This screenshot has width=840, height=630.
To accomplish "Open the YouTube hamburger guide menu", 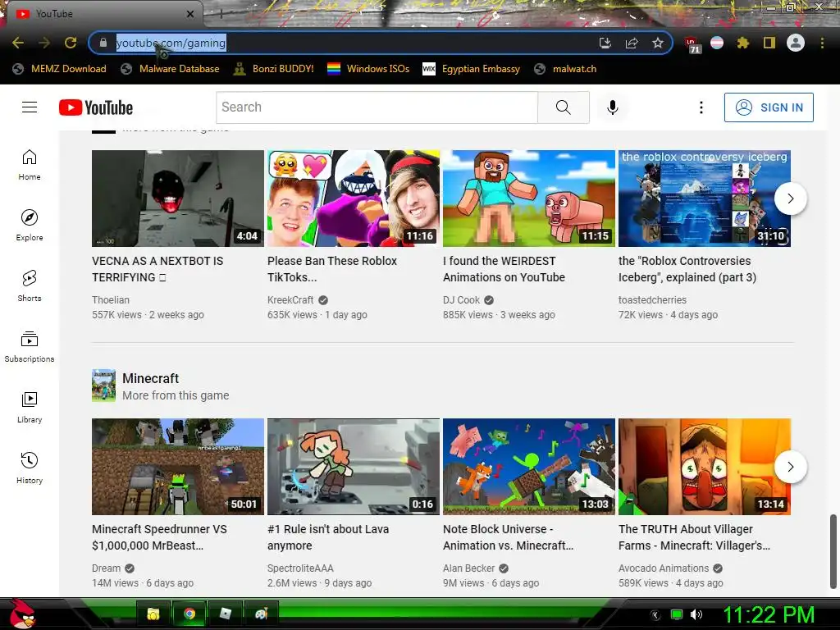I will tap(30, 107).
